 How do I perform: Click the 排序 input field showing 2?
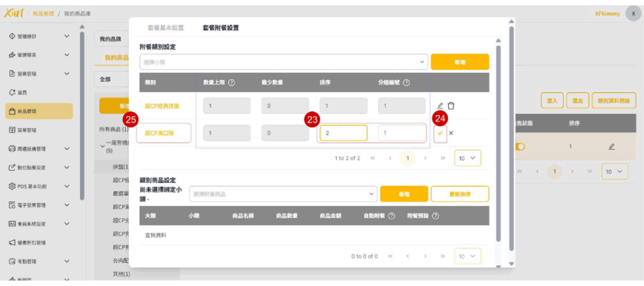pyautogui.click(x=343, y=133)
